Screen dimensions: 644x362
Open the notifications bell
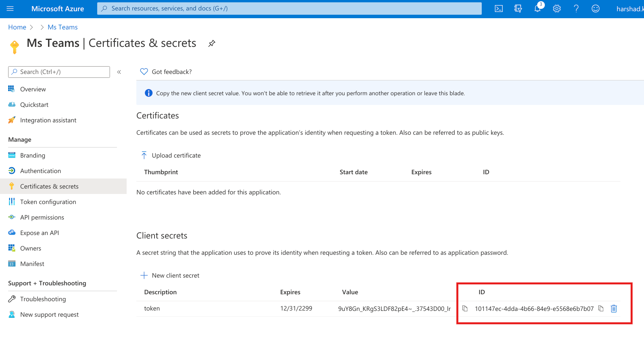point(538,9)
